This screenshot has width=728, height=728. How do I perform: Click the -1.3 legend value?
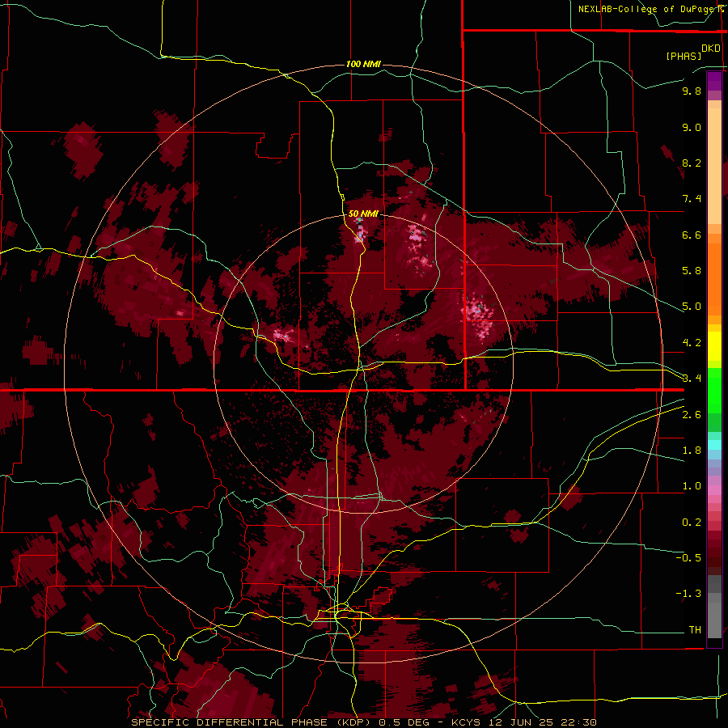(x=688, y=594)
